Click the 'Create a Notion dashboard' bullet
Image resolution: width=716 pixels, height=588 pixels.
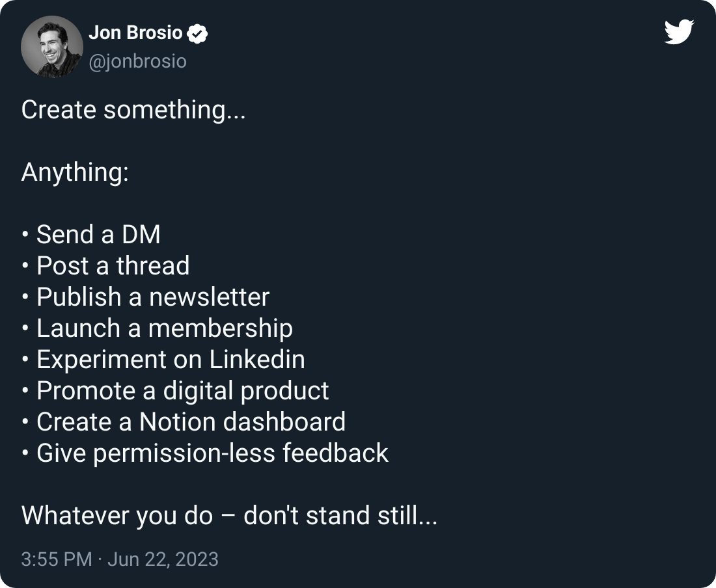(184, 422)
